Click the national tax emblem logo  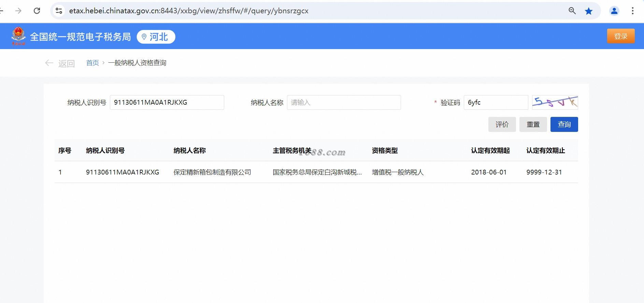coord(18,36)
